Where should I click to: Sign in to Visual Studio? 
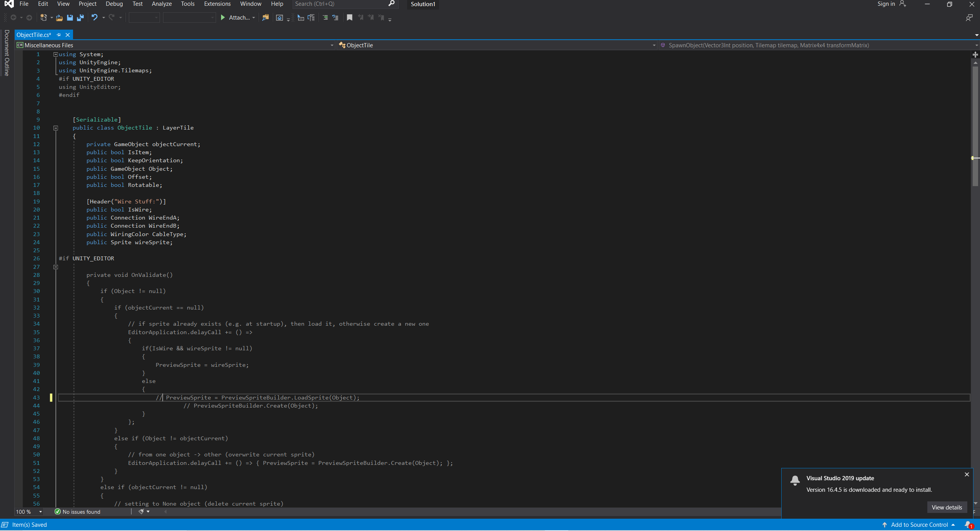tap(886, 4)
